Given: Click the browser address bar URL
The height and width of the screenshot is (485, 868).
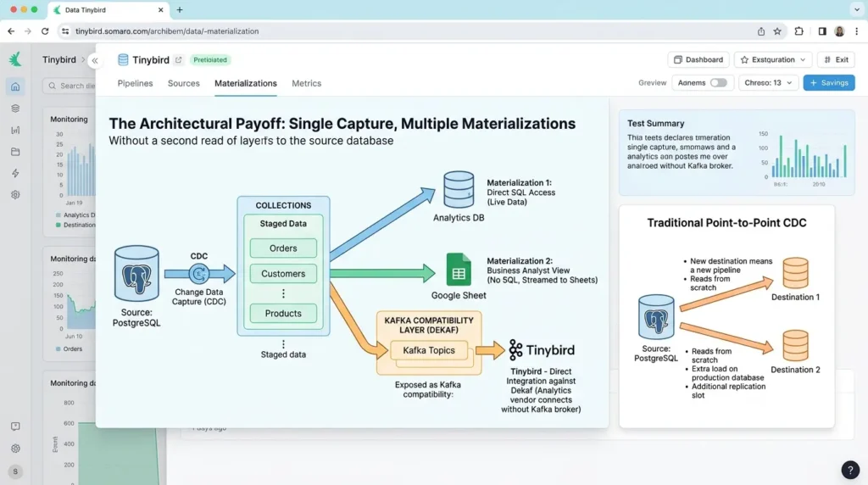Looking at the screenshot, I should 167,31.
